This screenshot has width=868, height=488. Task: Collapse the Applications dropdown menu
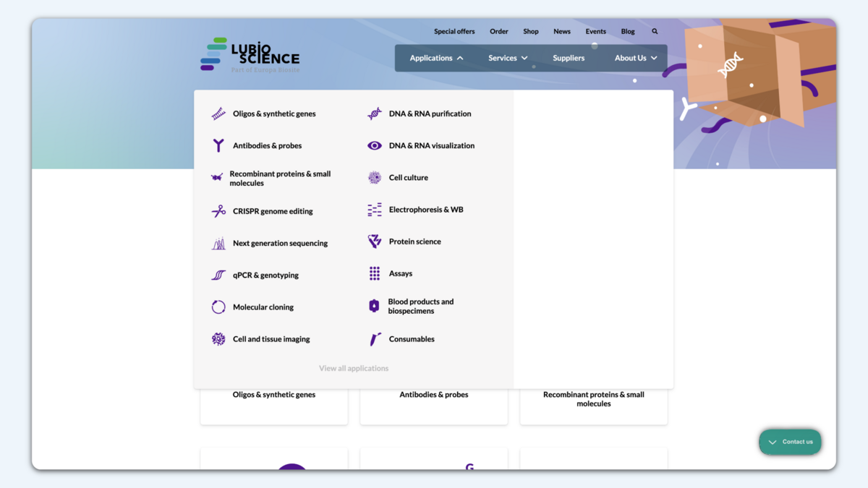pos(436,58)
